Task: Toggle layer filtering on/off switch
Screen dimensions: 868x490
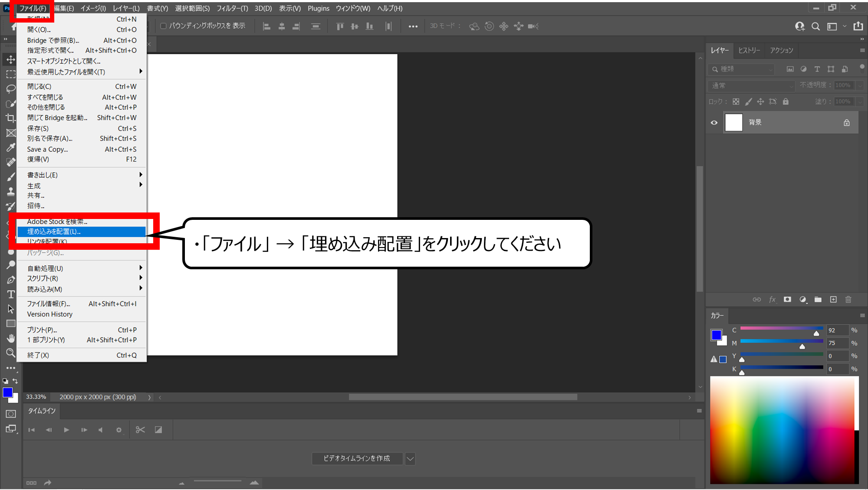Action: point(862,68)
